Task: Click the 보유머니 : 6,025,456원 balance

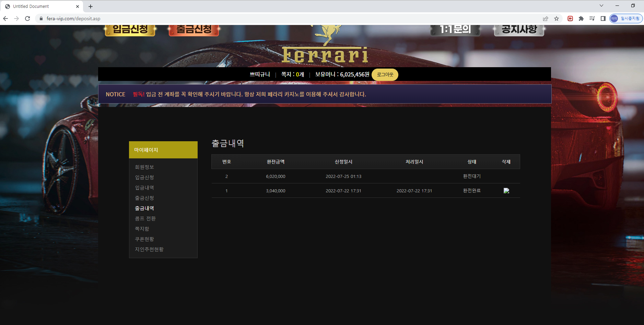Action: click(x=342, y=74)
